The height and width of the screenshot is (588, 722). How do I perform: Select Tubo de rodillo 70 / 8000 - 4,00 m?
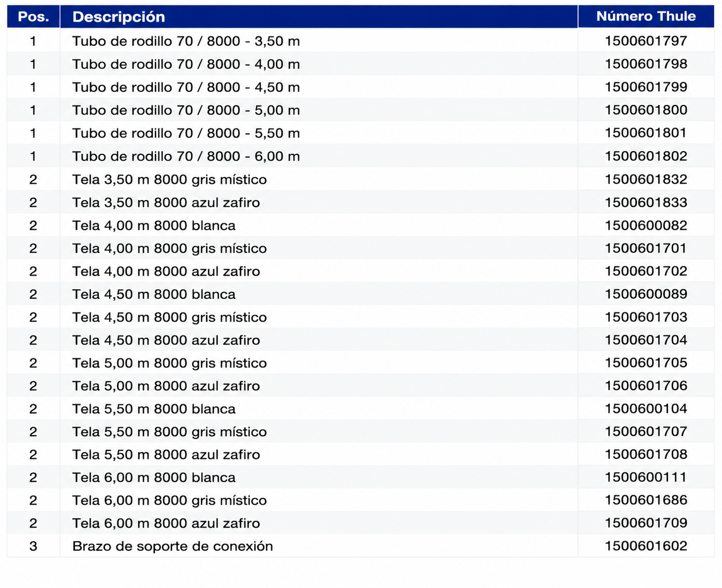click(186, 64)
